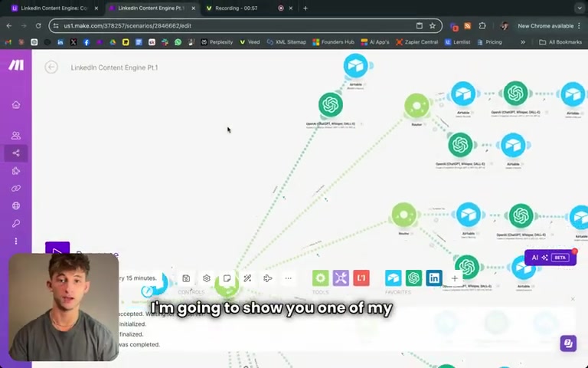This screenshot has height=368, width=588.
Task: Select the Airtable favorite in toolbar
Action: (393, 278)
